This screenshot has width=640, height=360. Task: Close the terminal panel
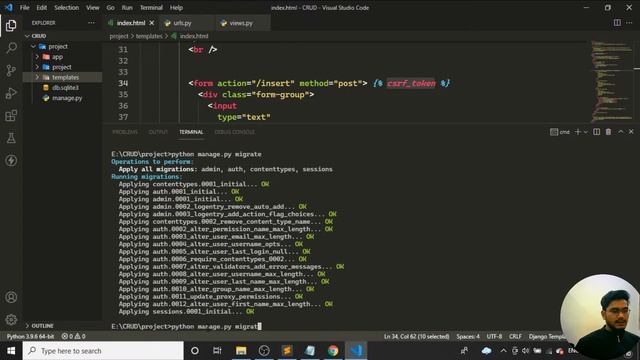click(x=631, y=132)
